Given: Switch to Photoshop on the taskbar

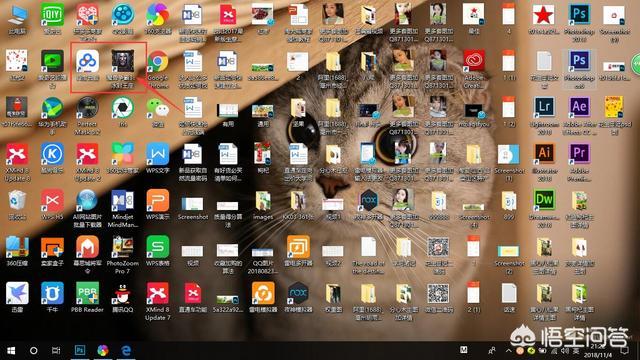Looking at the screenshot, I should pyautogui.click(x=80, y=351).
